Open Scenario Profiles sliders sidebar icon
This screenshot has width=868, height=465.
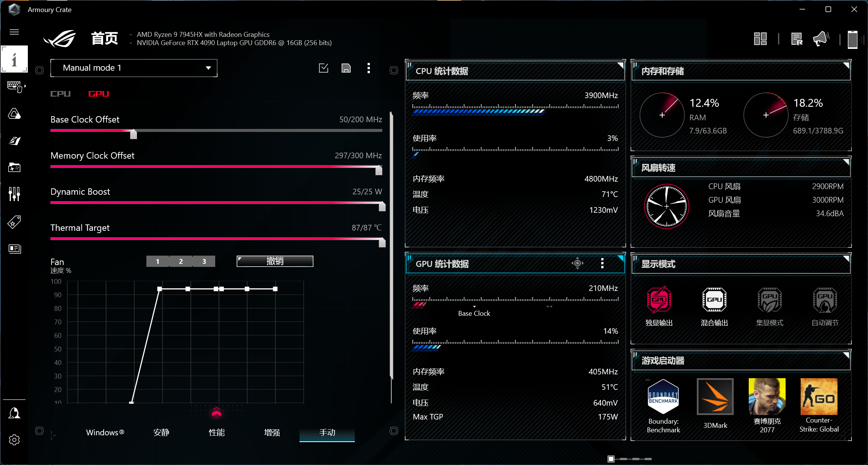pos(14,194)
